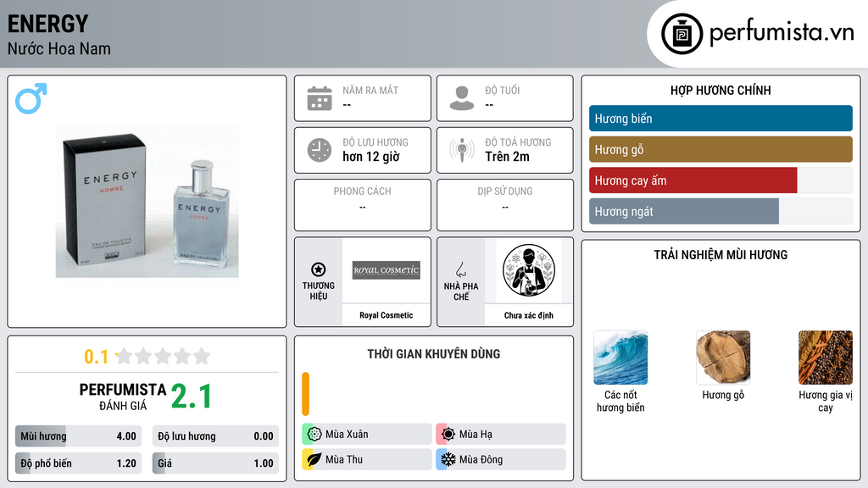Click the Các nốt hương biển caption
The width and height of the screenshot is (868, 488).
tap(620, 401)
